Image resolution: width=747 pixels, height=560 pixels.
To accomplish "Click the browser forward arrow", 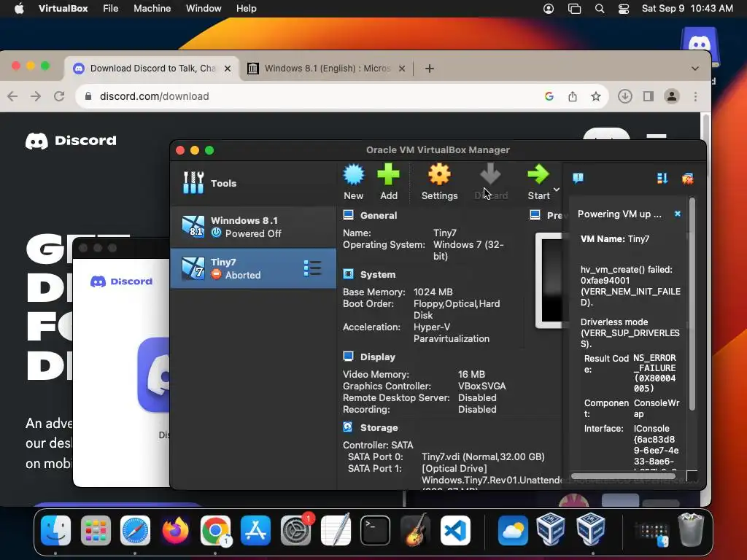I will tap(36, 96).
